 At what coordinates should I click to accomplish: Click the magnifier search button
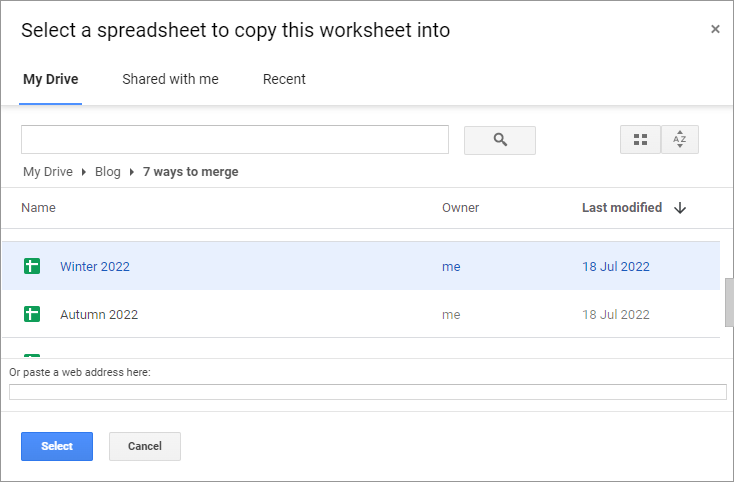pos(500,140)
